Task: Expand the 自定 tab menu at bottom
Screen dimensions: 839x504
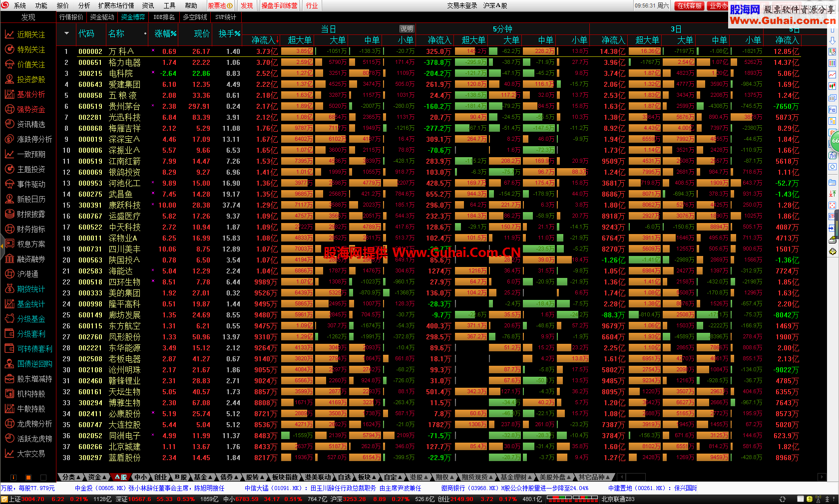Action: pos(394,478)
